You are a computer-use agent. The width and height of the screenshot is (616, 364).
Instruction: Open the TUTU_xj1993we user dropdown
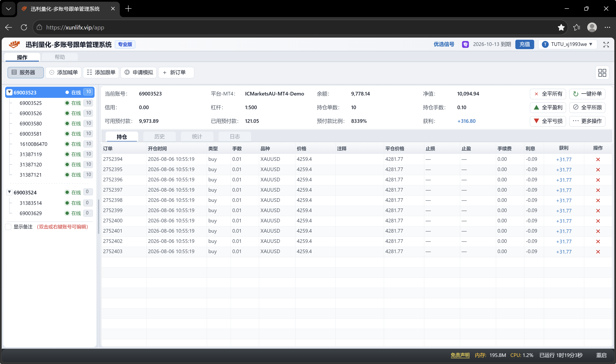(x=568, y=44)
